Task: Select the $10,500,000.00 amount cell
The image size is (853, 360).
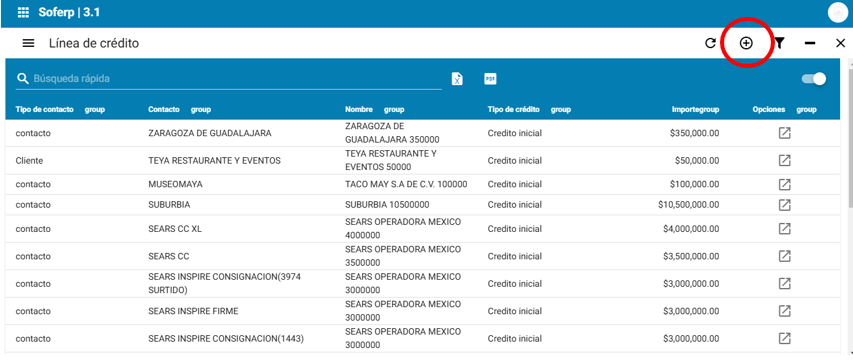Action: tap(688, 205)
